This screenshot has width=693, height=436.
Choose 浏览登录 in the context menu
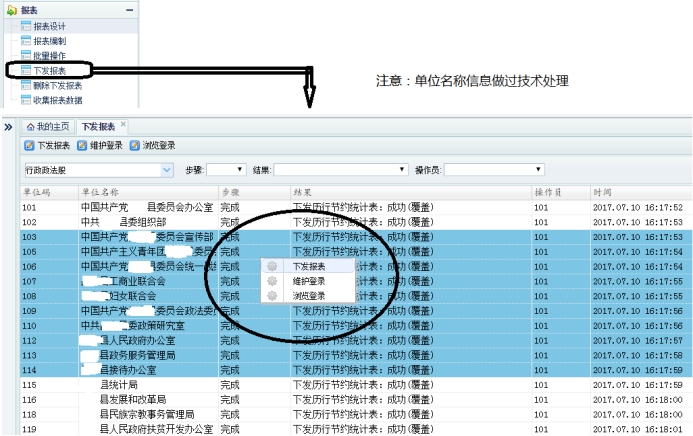coord(308,296)
